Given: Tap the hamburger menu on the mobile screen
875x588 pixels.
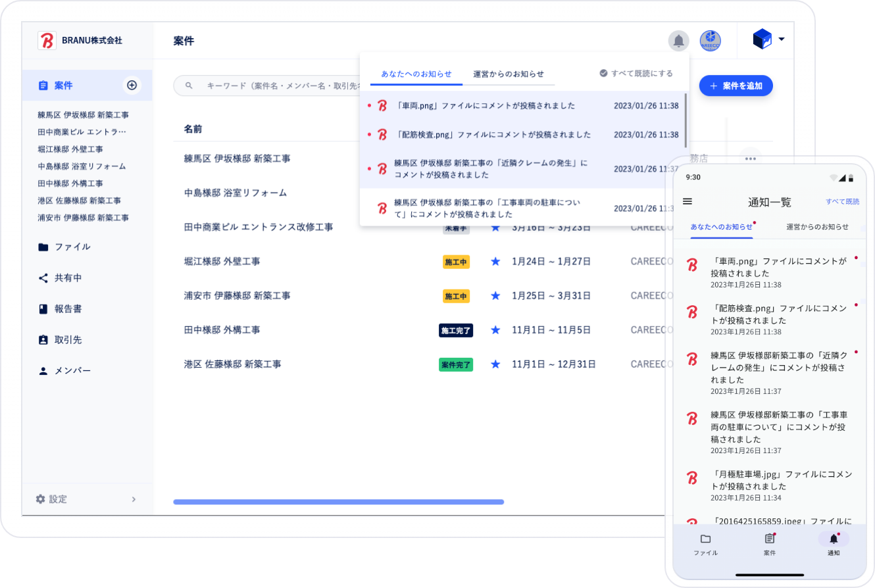Looking at the screenshot, I should click(x=687, y=201).
